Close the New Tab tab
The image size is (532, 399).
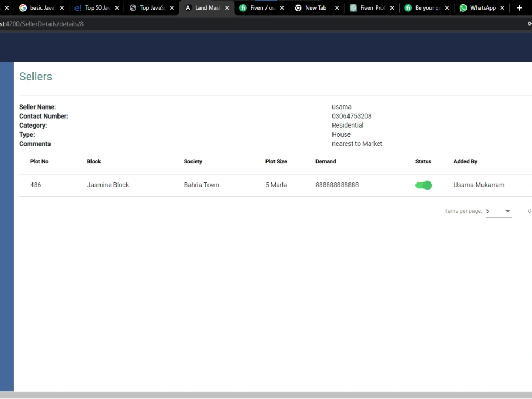337,8
